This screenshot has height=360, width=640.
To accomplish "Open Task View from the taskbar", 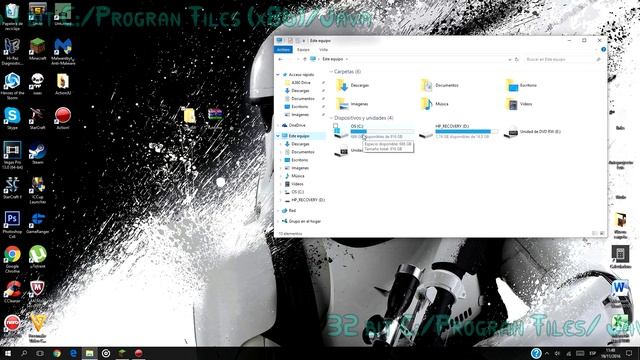I will click(x=40, y=353).
